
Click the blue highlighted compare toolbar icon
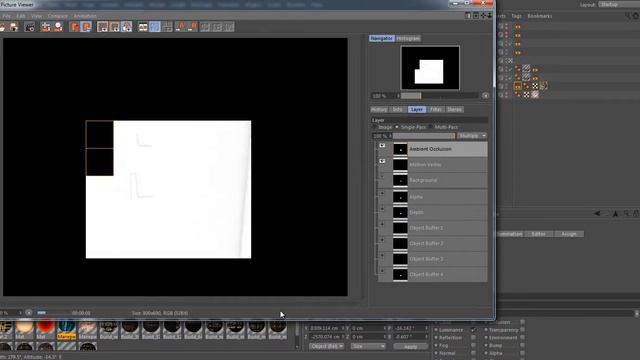(x=155, y=27)
